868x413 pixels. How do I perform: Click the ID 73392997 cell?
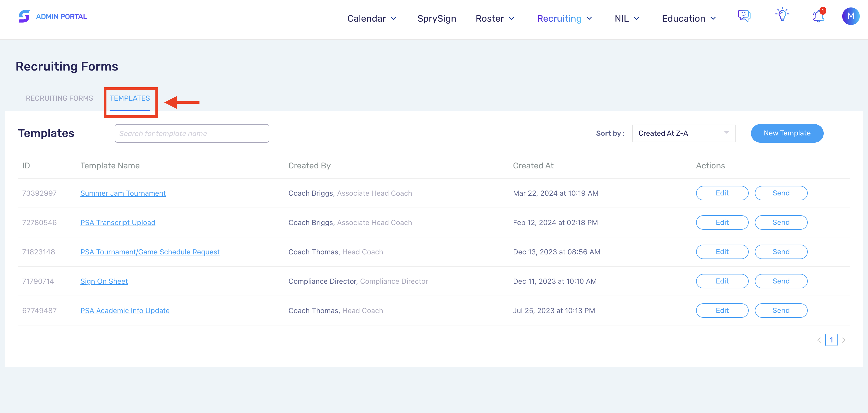click(39, 193)
